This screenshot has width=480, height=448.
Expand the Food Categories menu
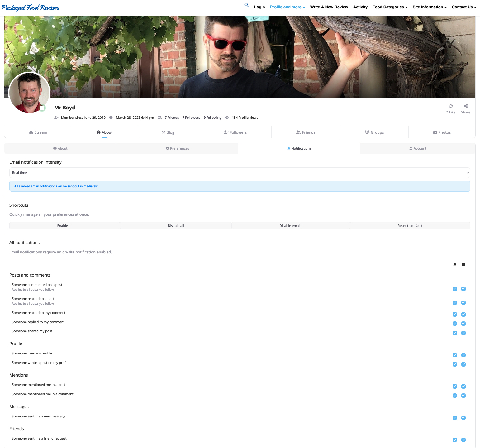[x=390, y=7]
